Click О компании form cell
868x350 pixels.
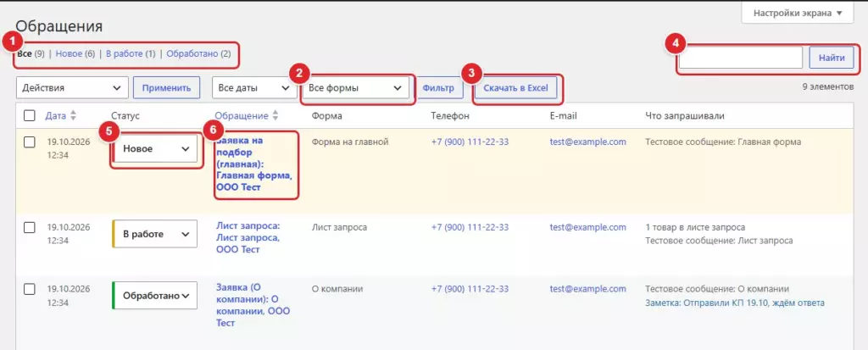click(x=337, y=288)
